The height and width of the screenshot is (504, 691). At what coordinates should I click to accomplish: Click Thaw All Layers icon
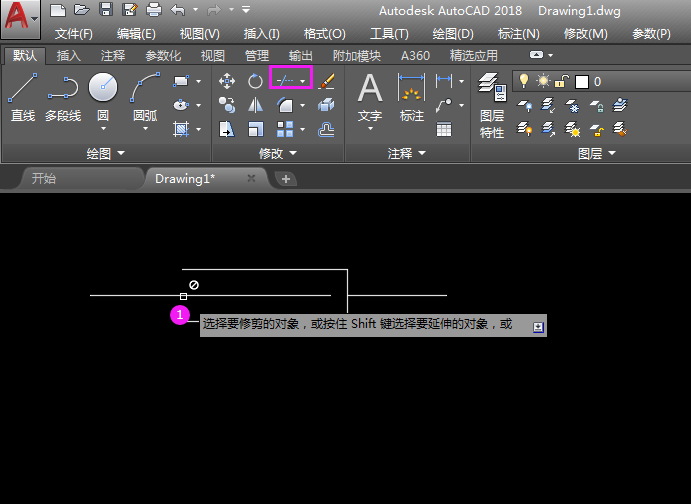572,130
